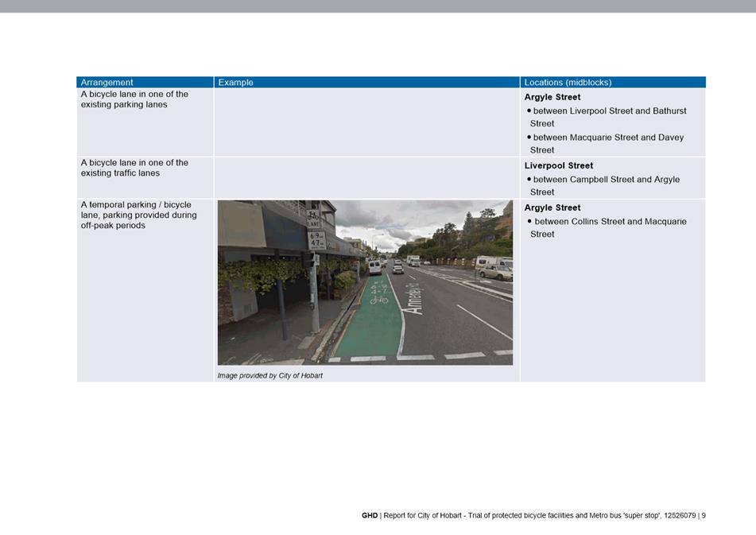
Task: Click the 'Image provided by City of Hobart' caption
Action: point(270,375)
